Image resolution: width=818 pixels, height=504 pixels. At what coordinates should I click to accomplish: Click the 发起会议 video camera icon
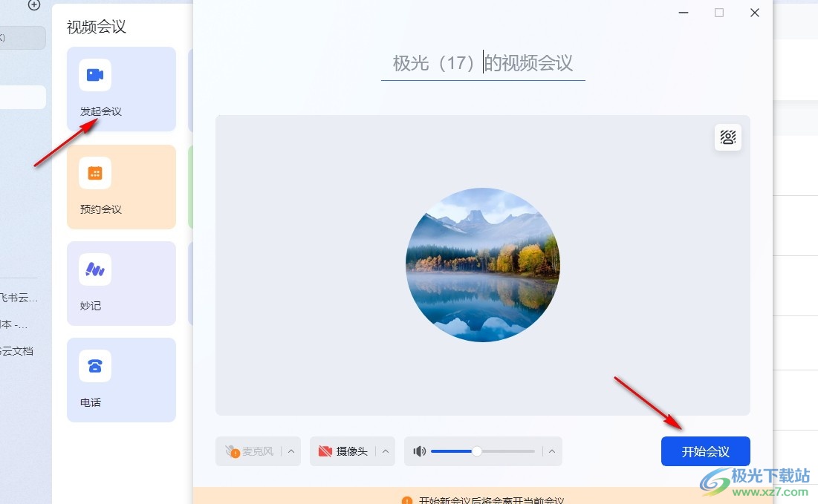pos(95,75)
